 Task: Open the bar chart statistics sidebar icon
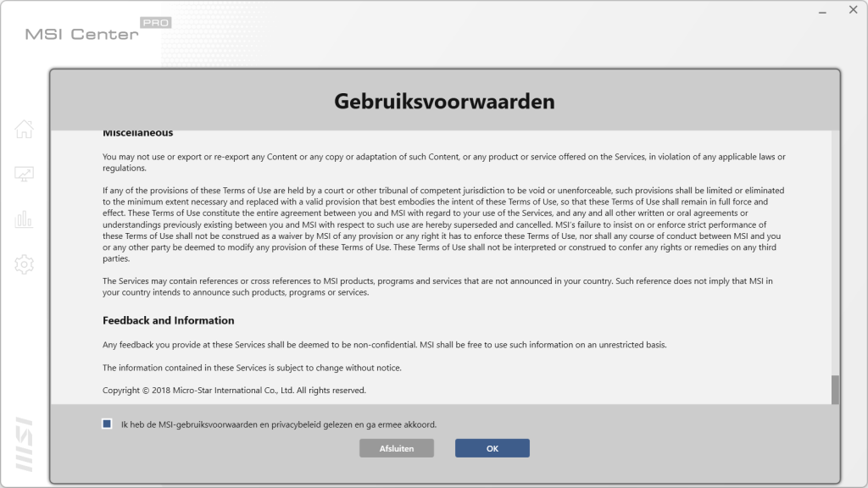(x=24, y=219)
